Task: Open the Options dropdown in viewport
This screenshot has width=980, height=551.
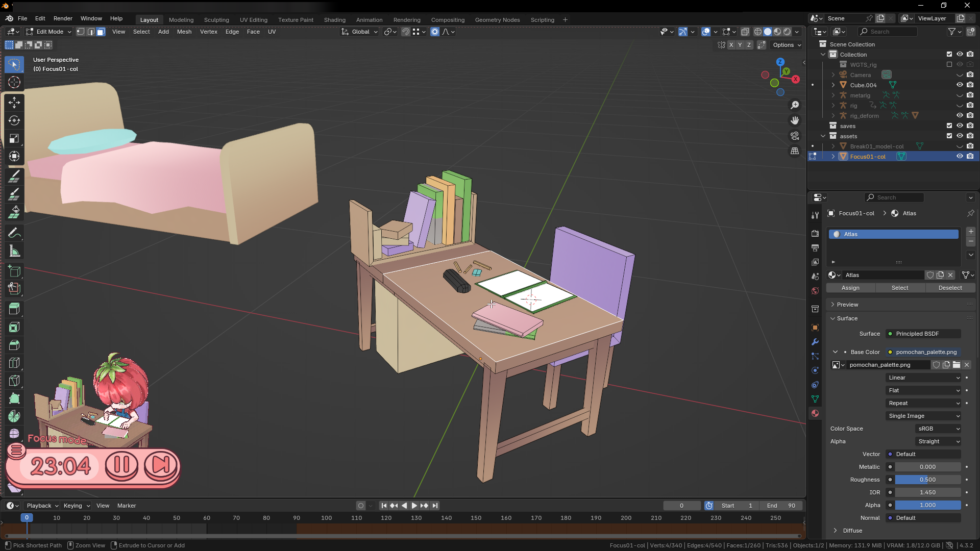Action: coord(787,45)
